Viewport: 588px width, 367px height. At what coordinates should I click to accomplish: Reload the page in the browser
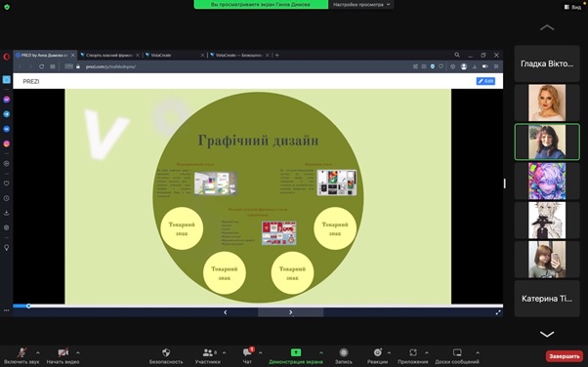click(x=42, y=66)
